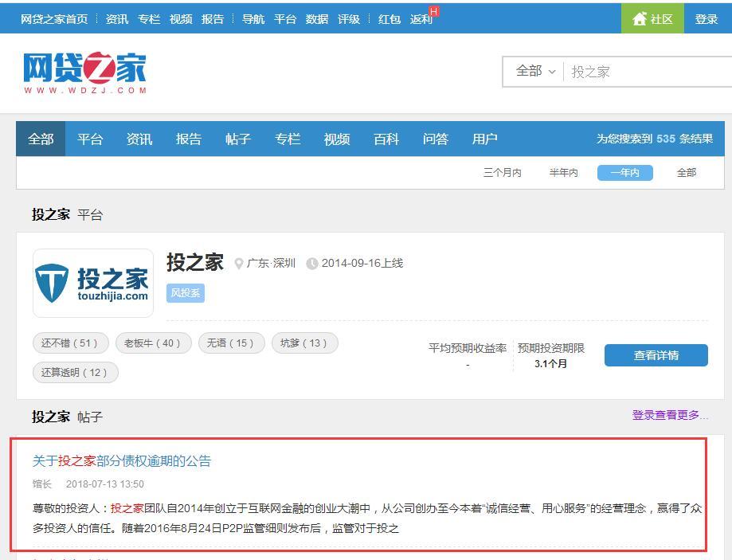
Task: Switch to the 视频 results tab
Action: pos(337,139)
